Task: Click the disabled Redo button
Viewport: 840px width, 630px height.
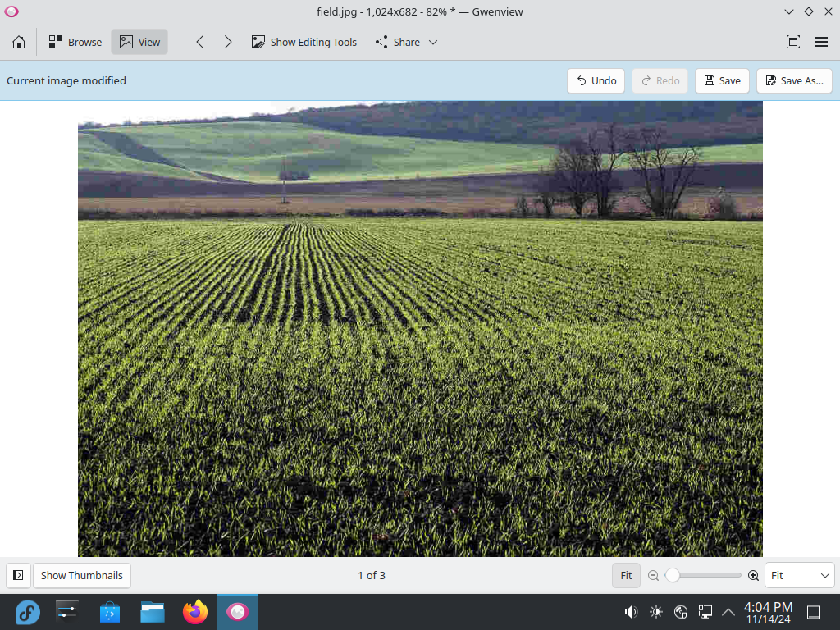Action: [660, 81]
